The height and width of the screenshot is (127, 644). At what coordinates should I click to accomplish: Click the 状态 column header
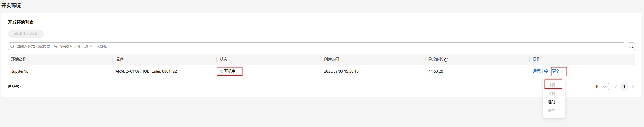[x=223, y=59]
